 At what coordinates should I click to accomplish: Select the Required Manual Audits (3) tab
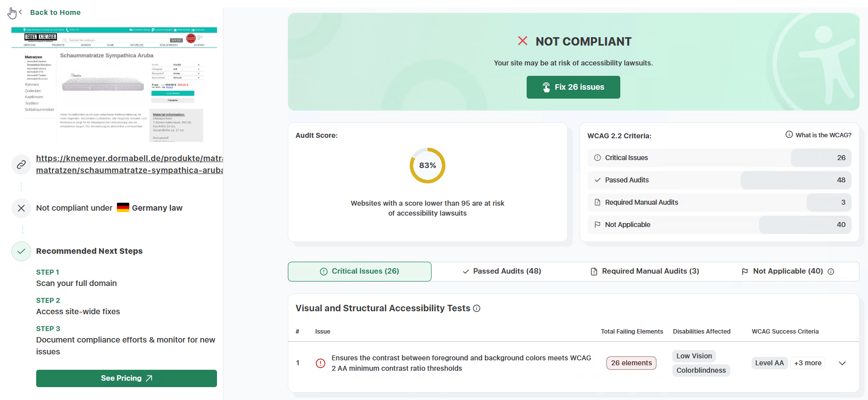pyautogui.click(x=645, y=272)
